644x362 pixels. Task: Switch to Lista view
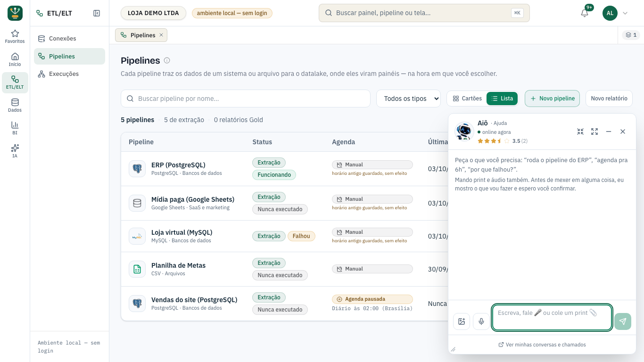[x=502, y=99]
